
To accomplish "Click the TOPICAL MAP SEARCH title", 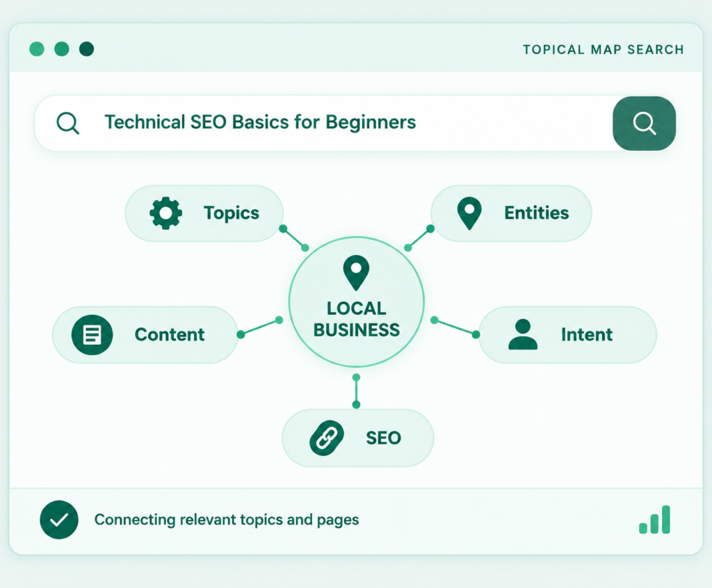I will (x=603, y=49).
